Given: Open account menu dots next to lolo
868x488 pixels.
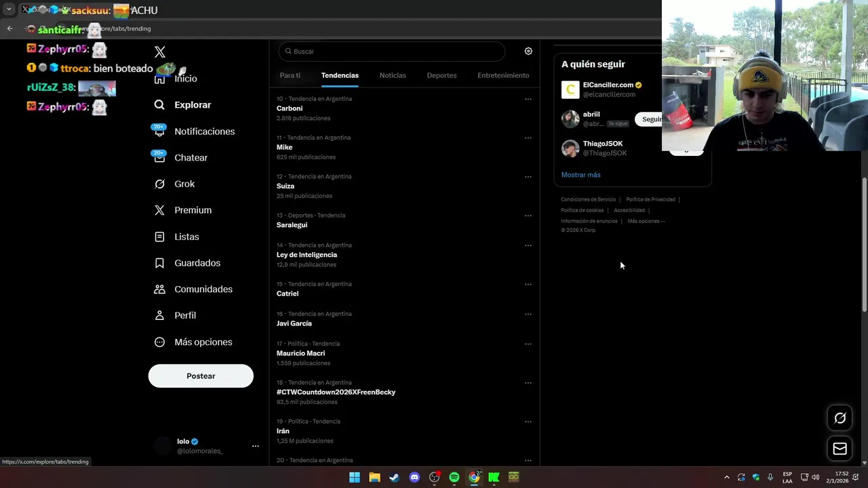Looking at the screenshot, I should point(256,446).
